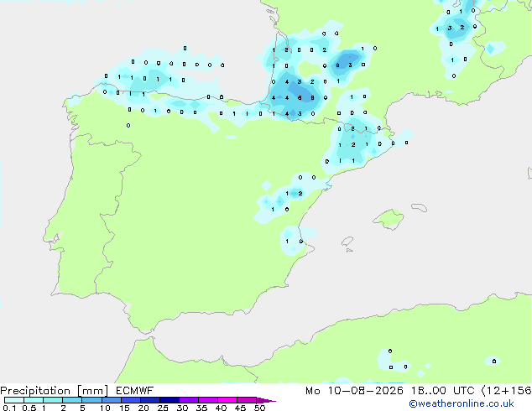532x411 pixels.
Task: Click the ECMWF model label
Action: pyautogui.click(x=135, y=391)
